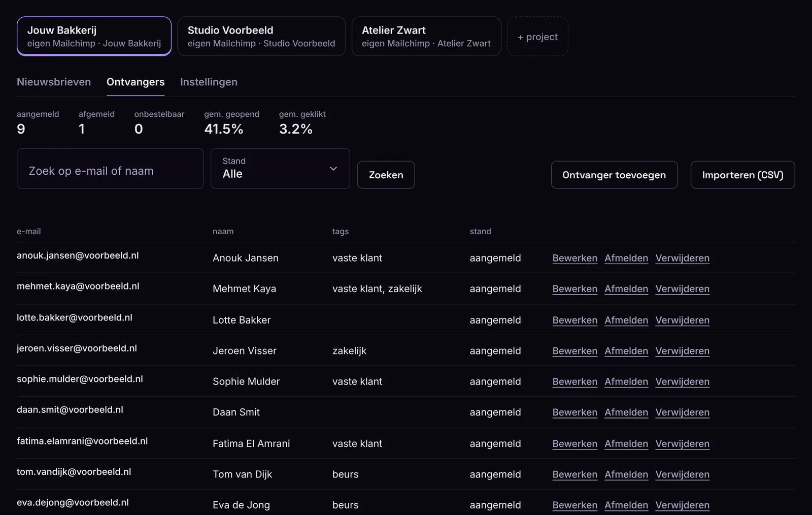Click the 'beurs' tag of Tom van Dijk
Image resolution: width=812 pixels, height=515 pixels.
(345, 474)
